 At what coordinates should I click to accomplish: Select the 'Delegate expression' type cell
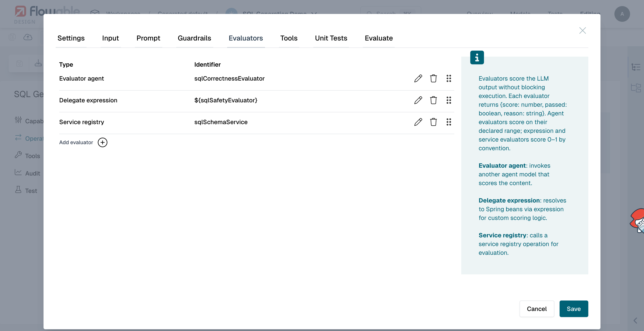click(x=88, y=100)
